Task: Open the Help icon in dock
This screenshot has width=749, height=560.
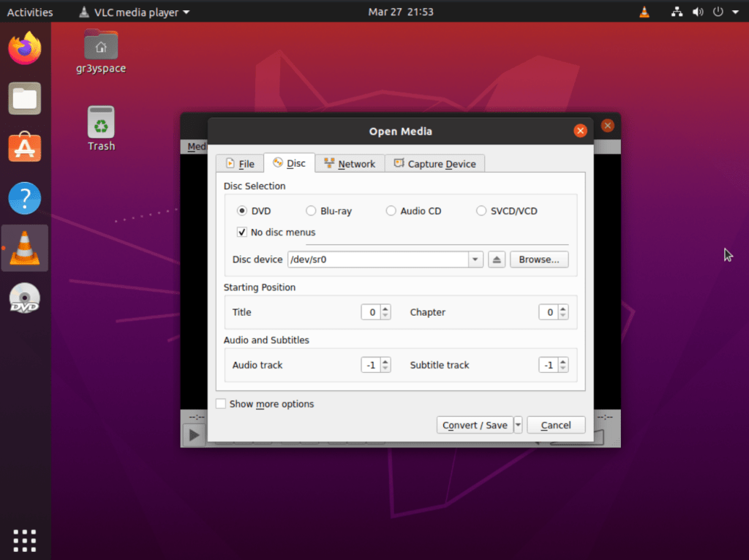Action: (x=25, y=198)
